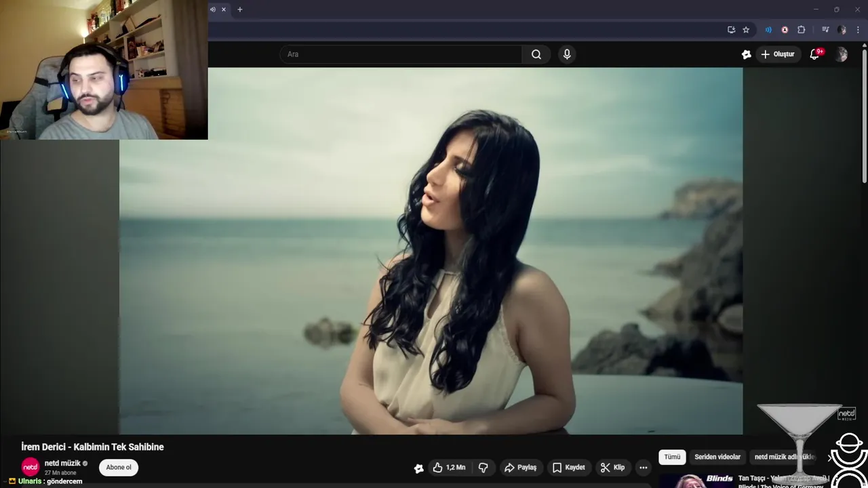
Task: Dislike the video with thumbs down
Action: (x=484, y=468)
